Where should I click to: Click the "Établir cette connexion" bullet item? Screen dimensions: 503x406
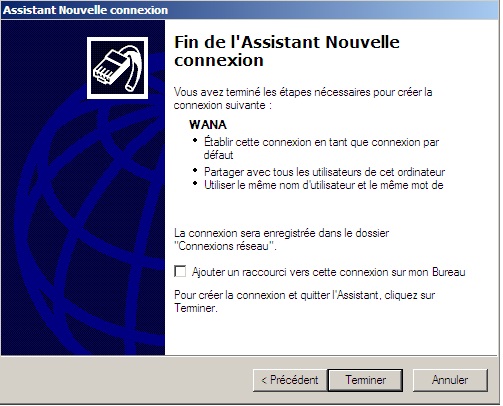(321, 149)
